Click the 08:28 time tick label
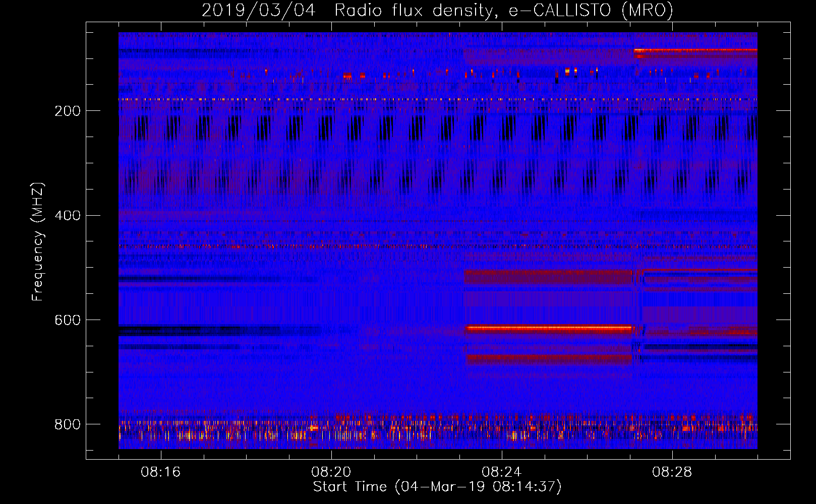 pos(672,472)
